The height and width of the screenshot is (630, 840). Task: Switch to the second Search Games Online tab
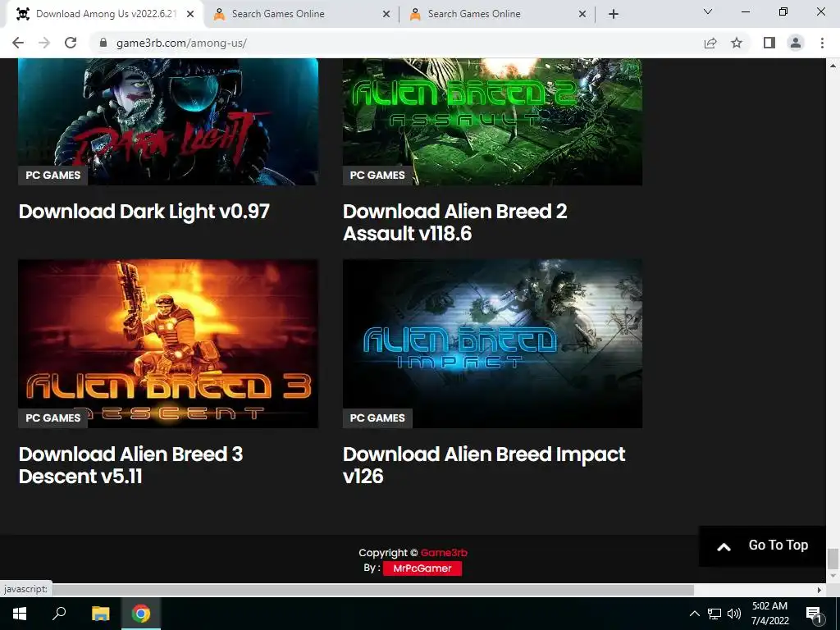(301, 14)
